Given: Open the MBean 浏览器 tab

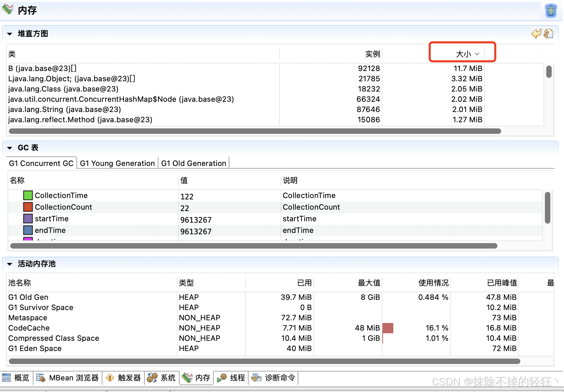Looking at the screenshot, I should (68, 378).
